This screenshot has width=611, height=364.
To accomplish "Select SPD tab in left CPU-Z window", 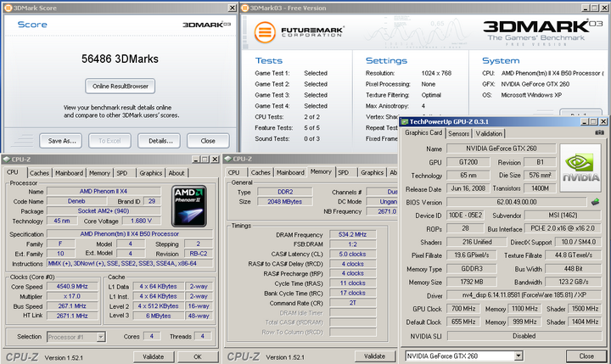I will coord(122,173).
